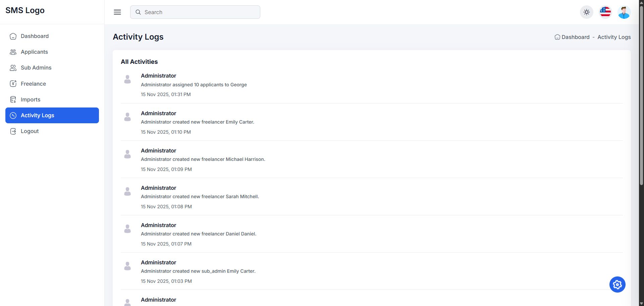
Task: Switch the light/dark theme toggle
Action: click(x=587, y=12)
